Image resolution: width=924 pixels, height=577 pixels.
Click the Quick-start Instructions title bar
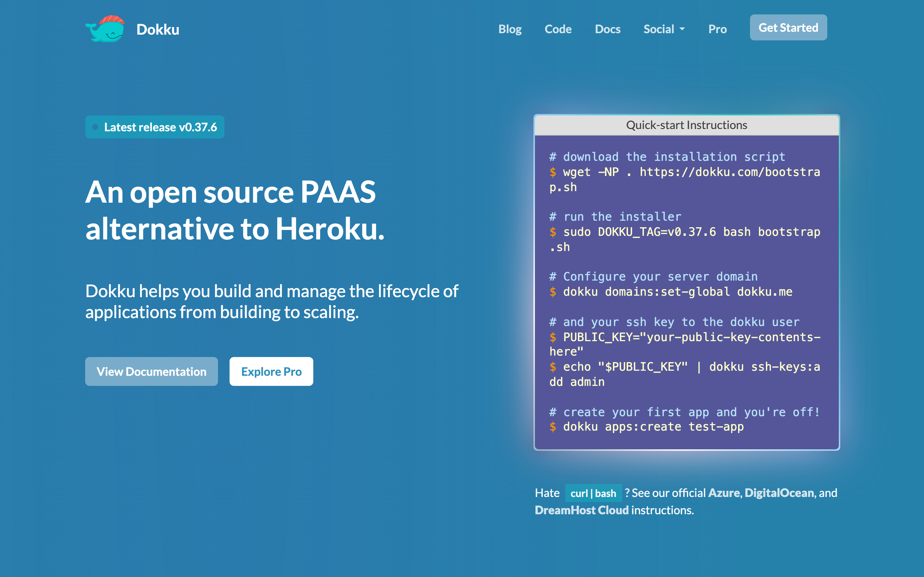click(x=687, y=125)
